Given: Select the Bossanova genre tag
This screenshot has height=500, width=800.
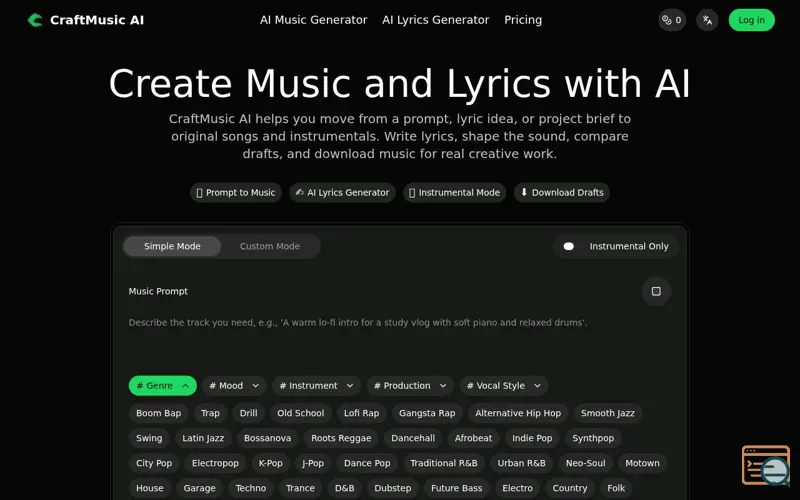Looking at the screenshot, I should tap(267, 438).
